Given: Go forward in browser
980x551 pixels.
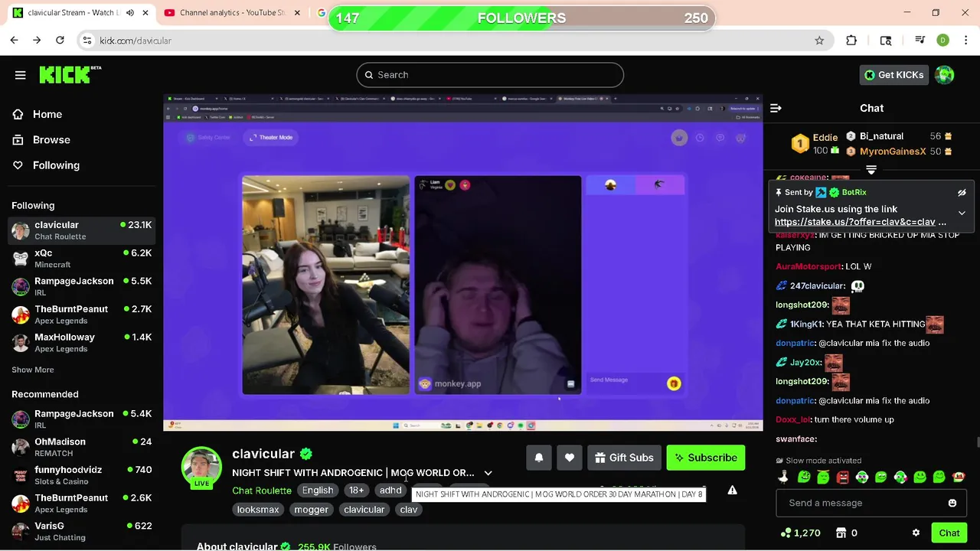Looking at the screenshot, I should [37, 41].
